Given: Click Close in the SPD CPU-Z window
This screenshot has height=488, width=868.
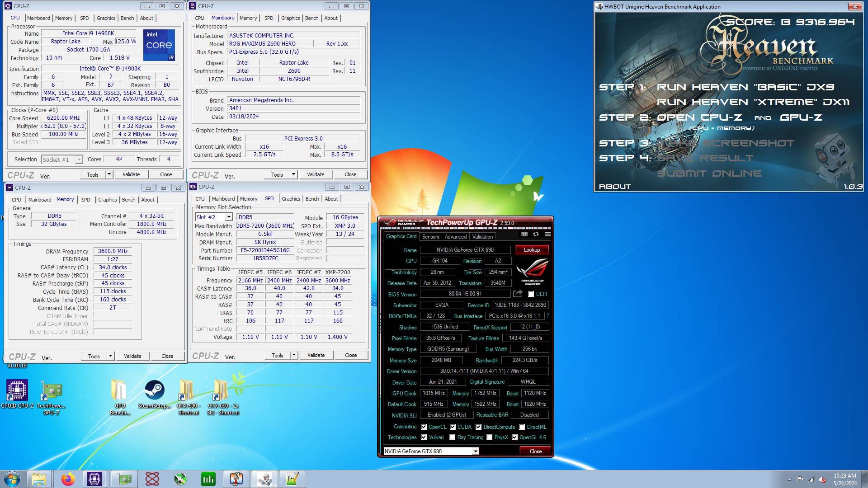Looking at the screenshot, I should tap(351, 355).
